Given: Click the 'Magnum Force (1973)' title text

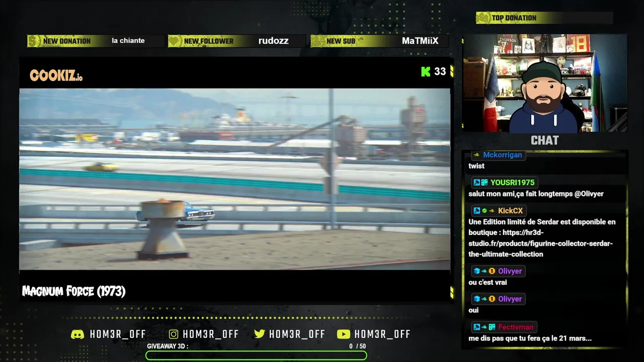Looking at the screenshot, I should 73,291.
